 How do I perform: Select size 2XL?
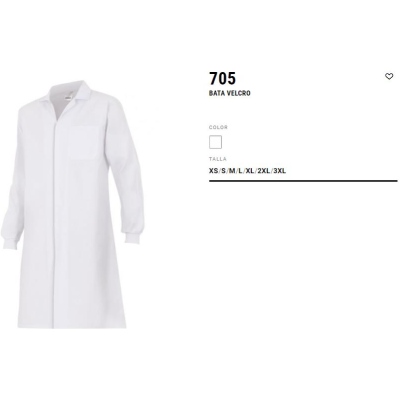pos(263,171)
